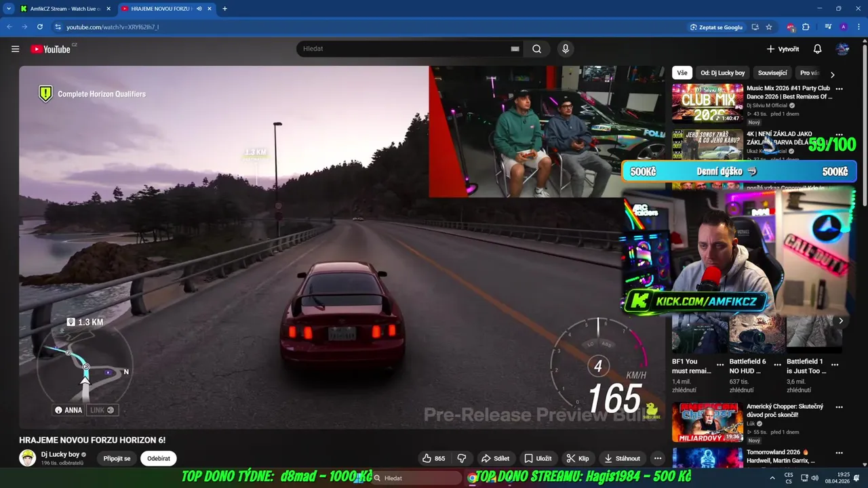Go to the YouTube home logo

(x=51, y=49)
